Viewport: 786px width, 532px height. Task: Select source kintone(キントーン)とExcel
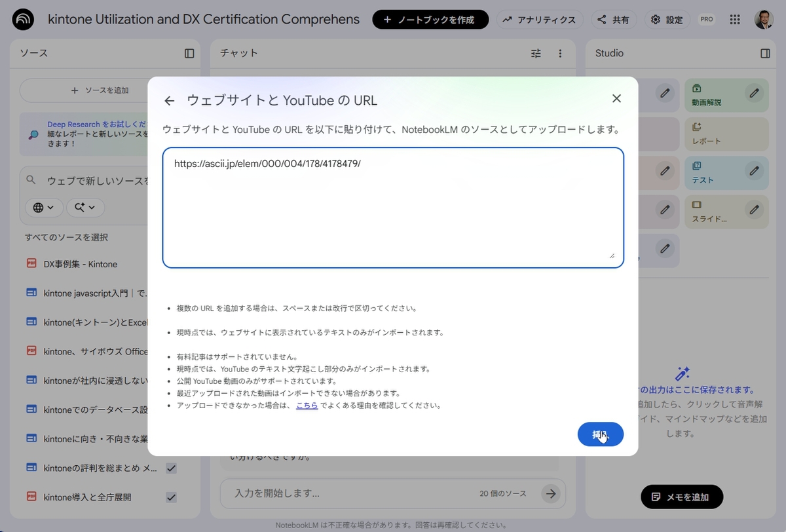tap(96, 322)
